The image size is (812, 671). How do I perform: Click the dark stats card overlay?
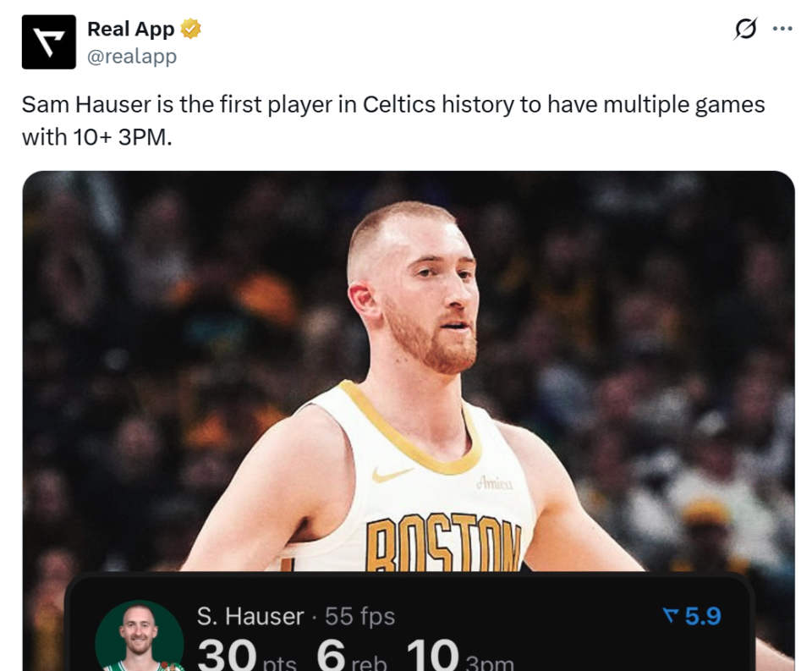tap(409, 622)
